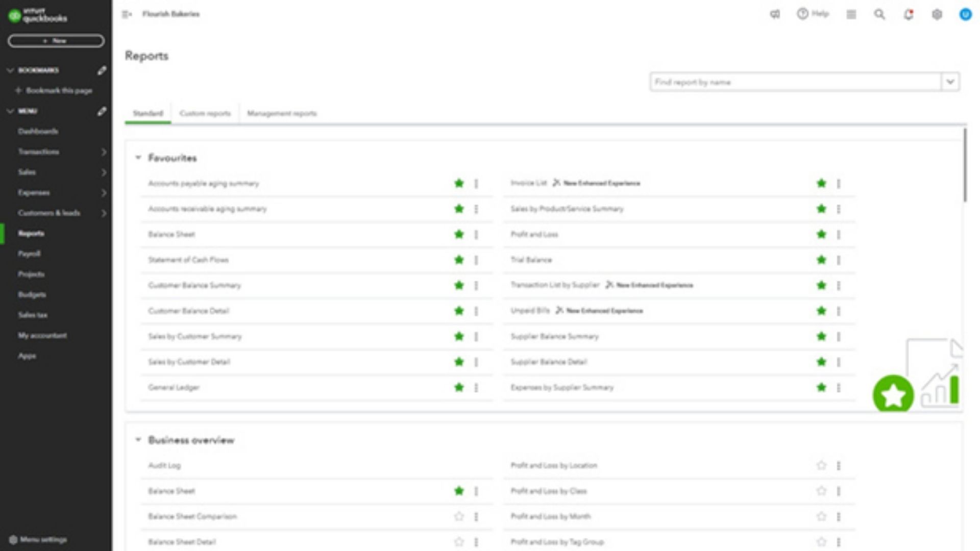Collapse the Favourites section
Viewport: 980px width, 551px height.
click(138, 158)
